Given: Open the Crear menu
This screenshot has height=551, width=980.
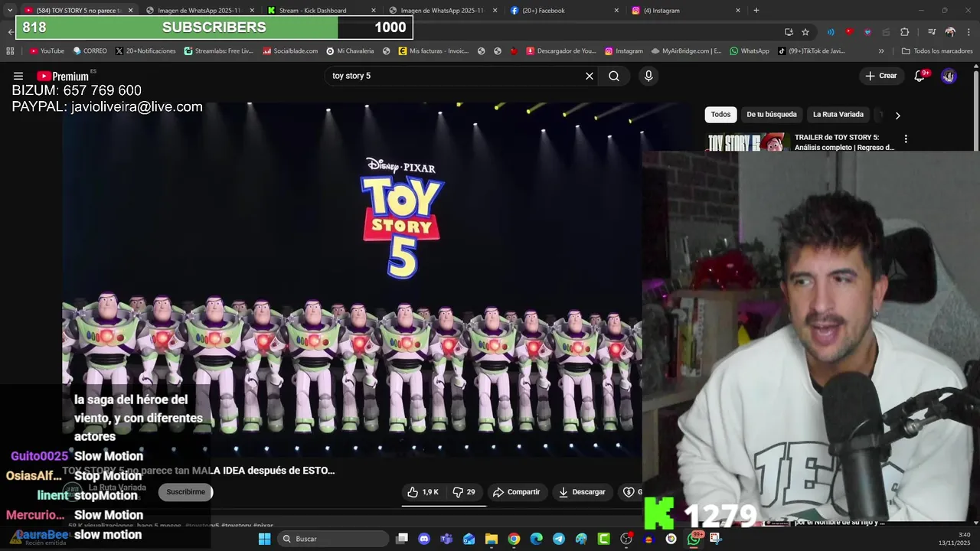Looking at the screenshot, I should (x=880, y=76).
